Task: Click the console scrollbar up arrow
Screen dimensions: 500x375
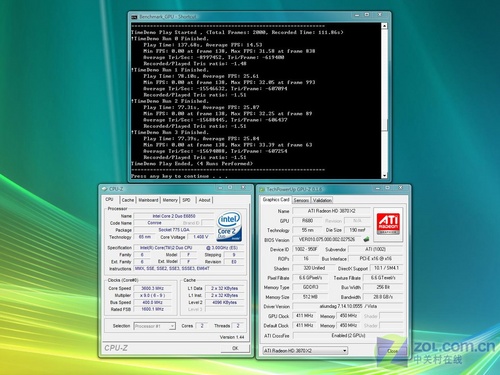Action: coord(384,26)
